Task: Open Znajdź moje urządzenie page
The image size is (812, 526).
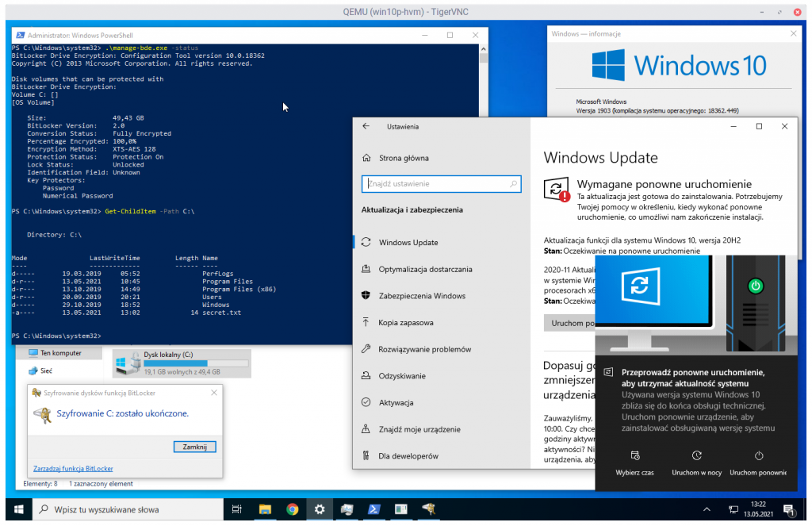Action: pyautogui.click(x=419, y=430)
